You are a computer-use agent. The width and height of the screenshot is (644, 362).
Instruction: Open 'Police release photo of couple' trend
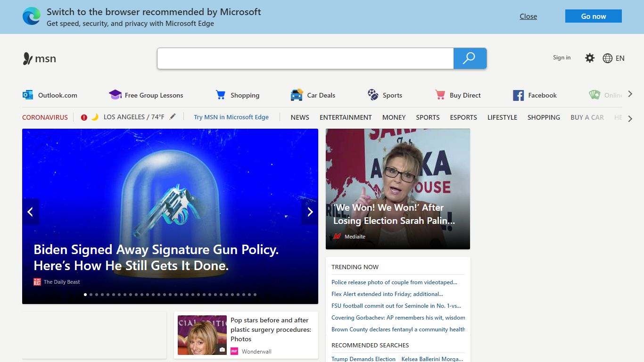[394, 282]
